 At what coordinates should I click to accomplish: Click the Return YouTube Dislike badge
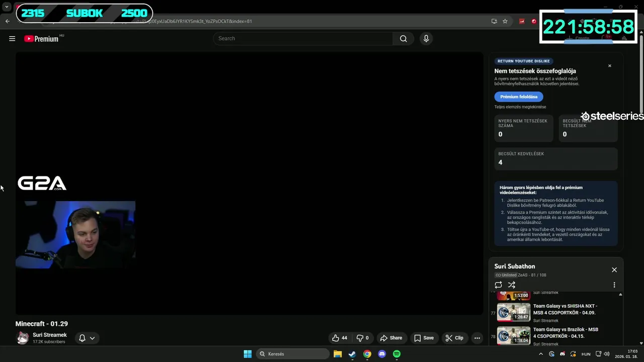coord(523,61)
